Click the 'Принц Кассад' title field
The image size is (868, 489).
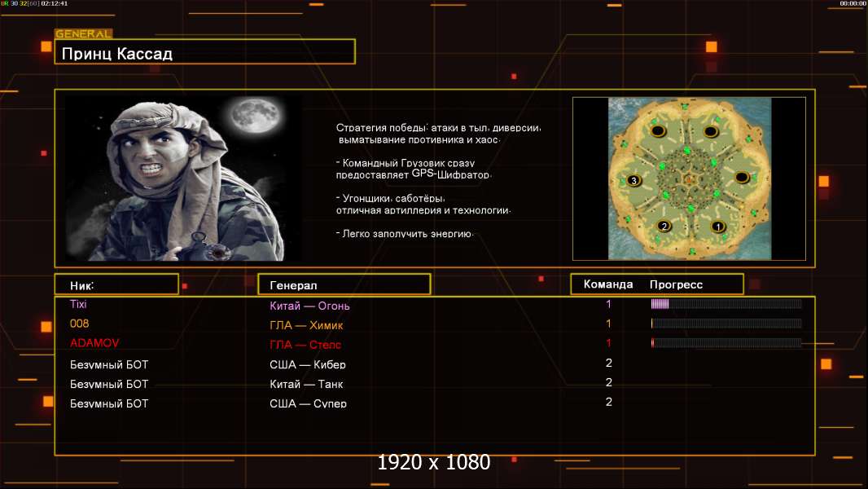(x=205, y=52)
